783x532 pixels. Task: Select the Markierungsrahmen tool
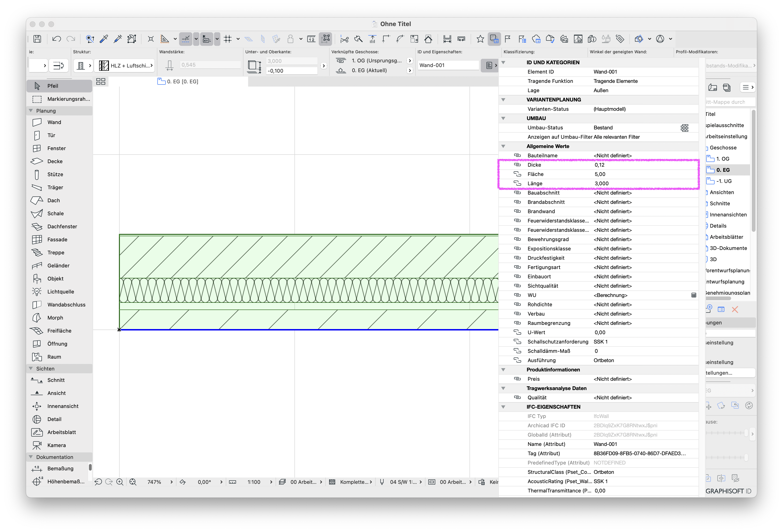59,99
